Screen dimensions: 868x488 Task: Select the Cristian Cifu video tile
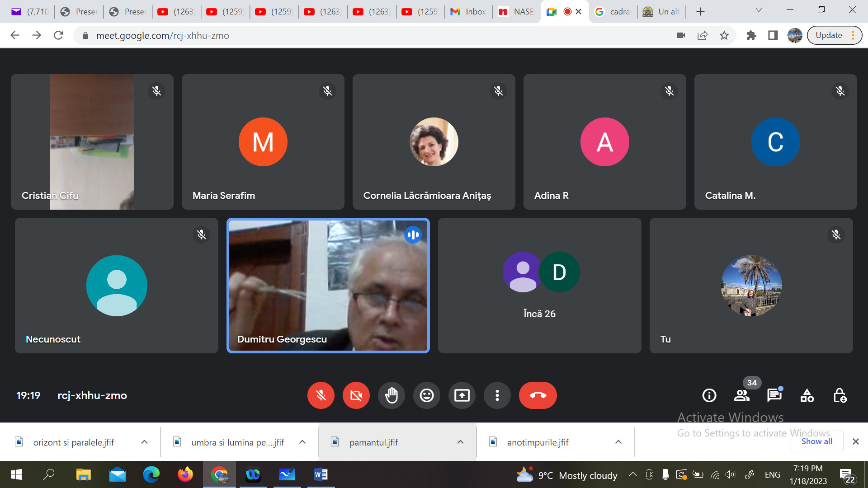92,142
